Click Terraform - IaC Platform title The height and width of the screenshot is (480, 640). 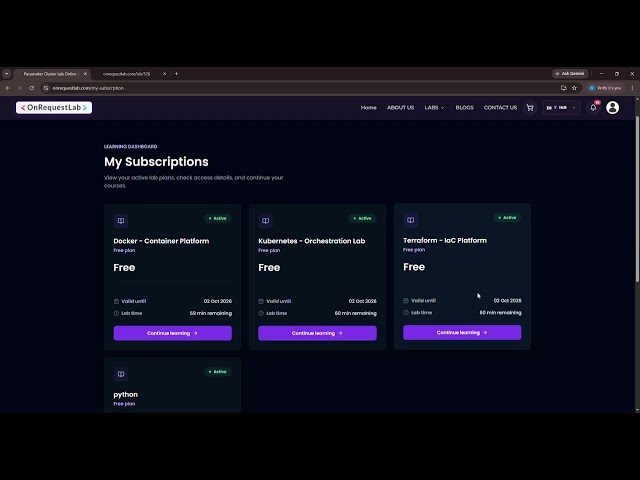[445, 240]
